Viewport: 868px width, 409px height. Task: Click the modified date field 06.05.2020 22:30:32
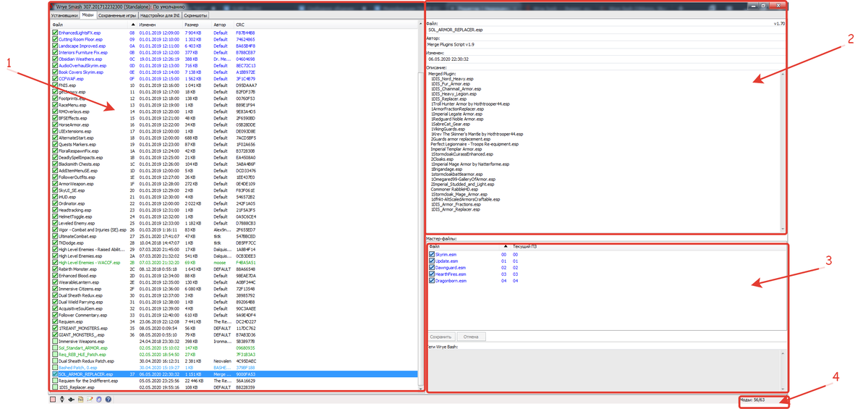pyautogui.click(x=605, y=59)
